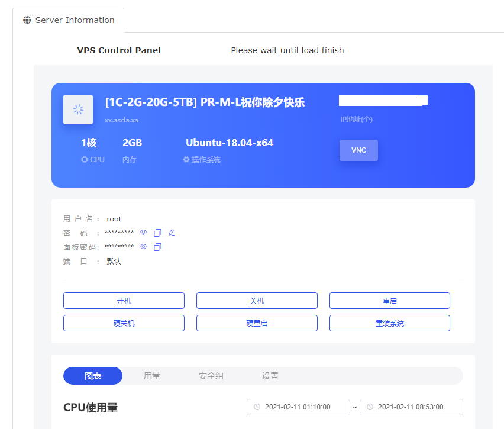The image size is (504, 429).
Task: Click the clock icon in start date field
Action: [x=257, y=407]
